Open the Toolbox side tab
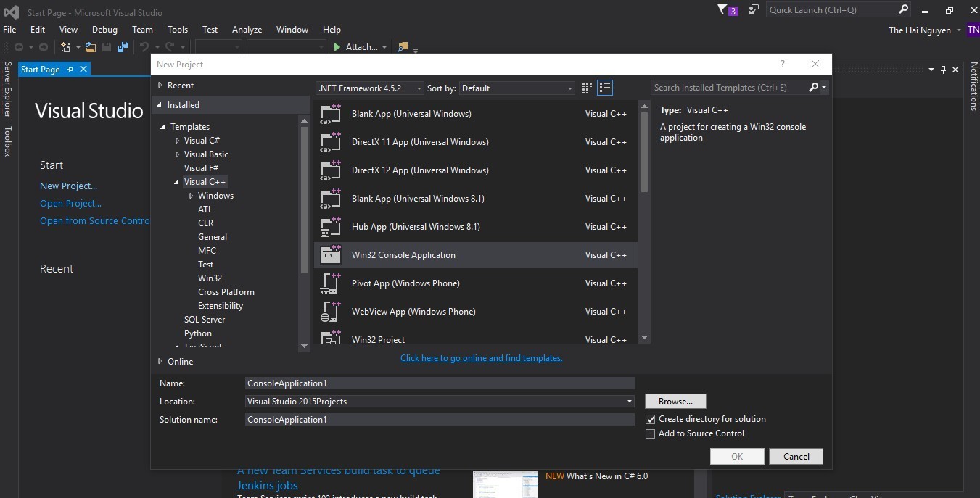Viewport: 980px width, 498px height. point(8,141)
